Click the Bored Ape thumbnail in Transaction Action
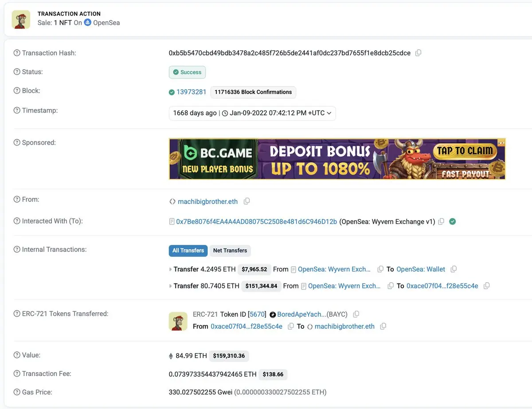 click(x=21, y=20)
